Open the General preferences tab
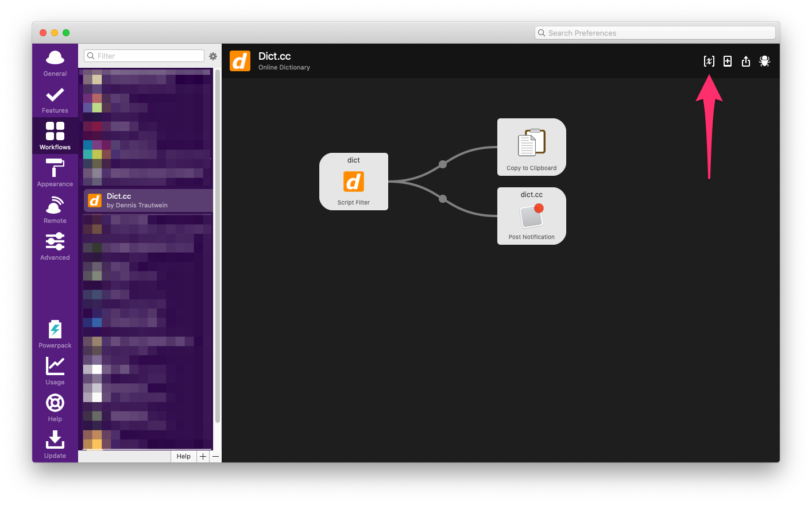The image size is (812, 505). [x=55, y=63]
